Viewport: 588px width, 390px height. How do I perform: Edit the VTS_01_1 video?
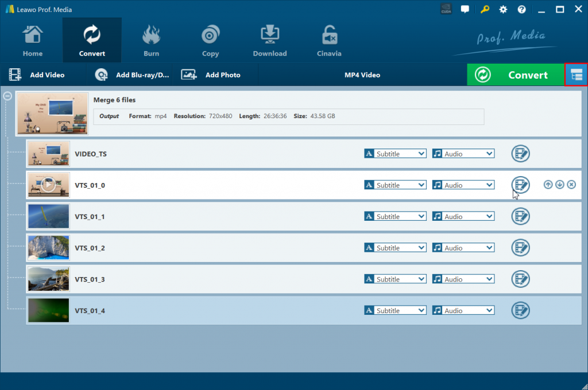click(520, 216)
